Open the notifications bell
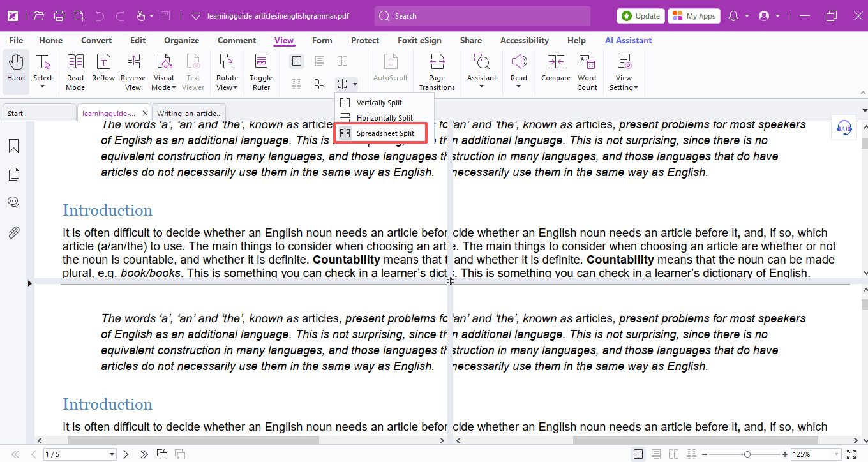 733,16
